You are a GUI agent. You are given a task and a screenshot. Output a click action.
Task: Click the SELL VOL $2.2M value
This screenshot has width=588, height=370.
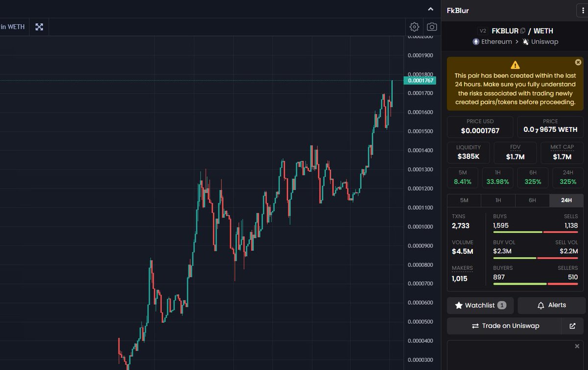569,251
